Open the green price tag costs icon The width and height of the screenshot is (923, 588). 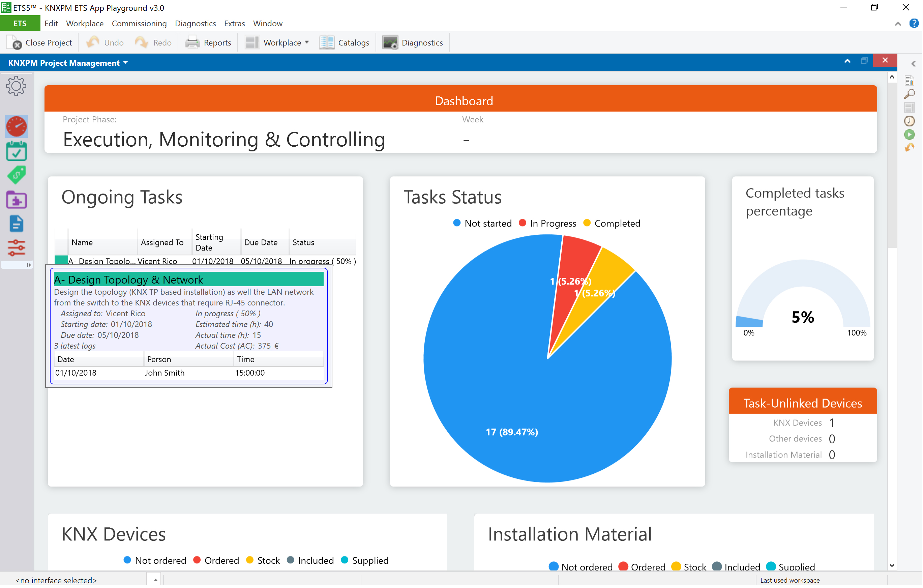pyautogui.click(x=17, y=175)
